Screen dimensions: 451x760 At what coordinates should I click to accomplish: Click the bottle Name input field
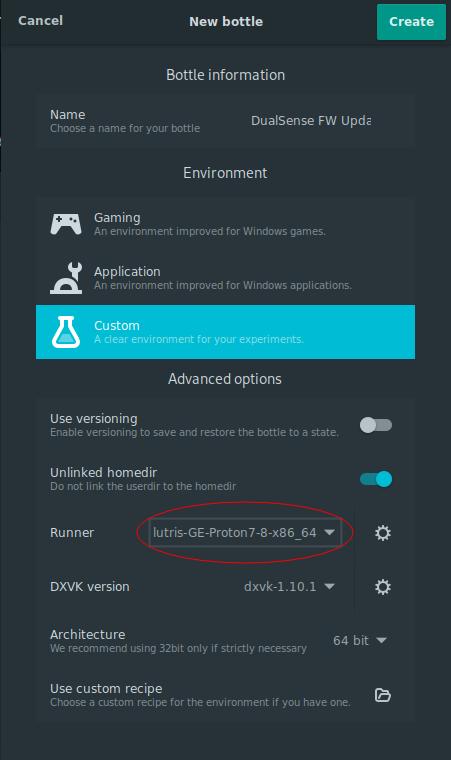coord(311,121)
